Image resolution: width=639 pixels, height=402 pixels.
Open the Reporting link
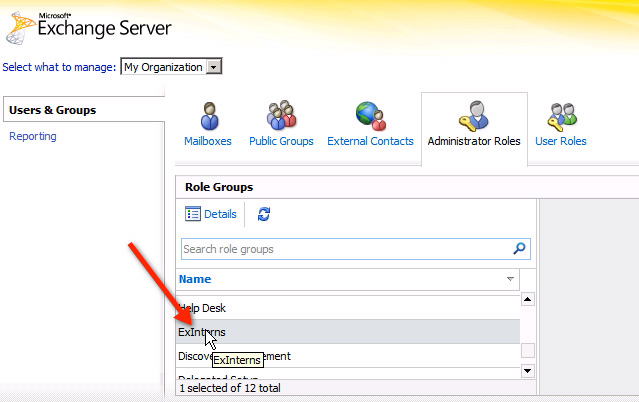coord(33,136)
